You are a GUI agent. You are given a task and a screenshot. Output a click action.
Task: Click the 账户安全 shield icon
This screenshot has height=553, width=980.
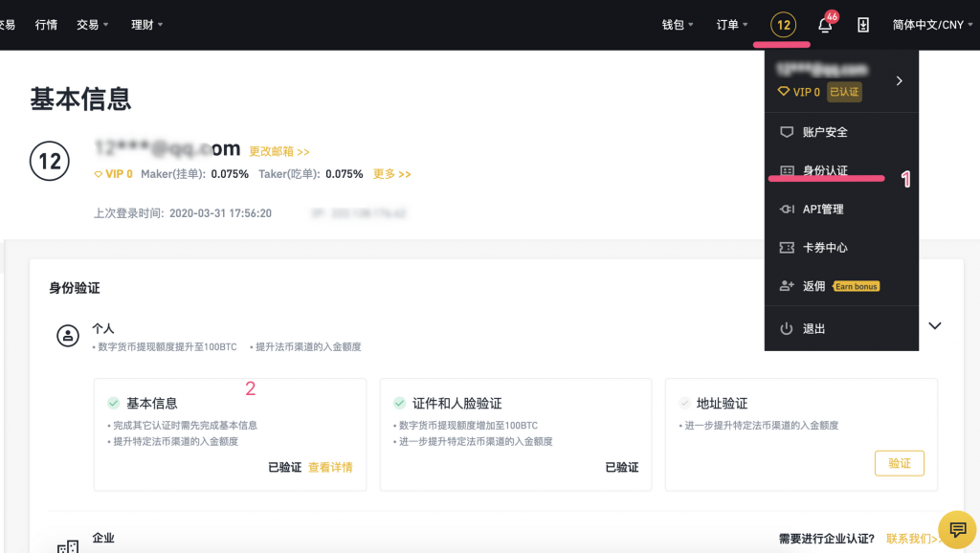[x=786, y=132]
